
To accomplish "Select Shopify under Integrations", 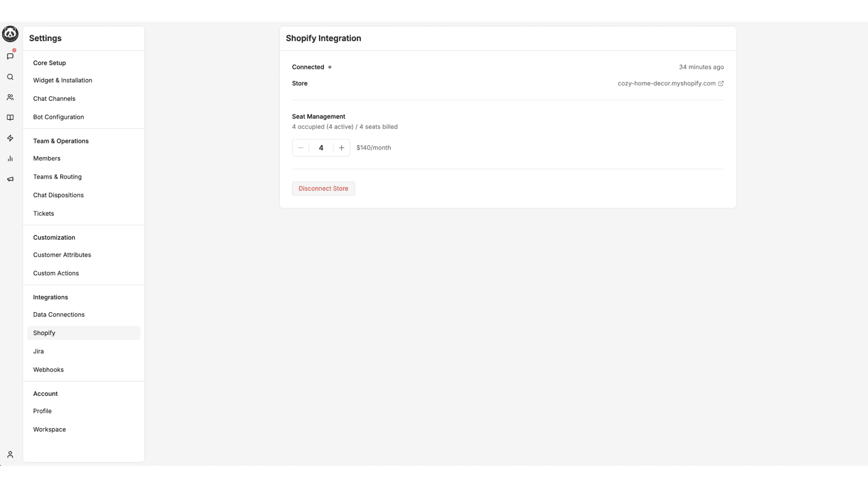I will click(x=44, y=332).
